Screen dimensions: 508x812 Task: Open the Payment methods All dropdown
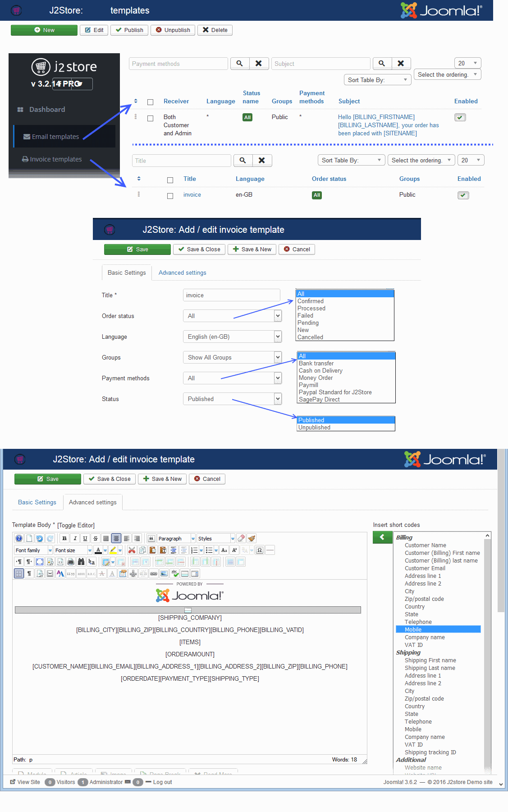click(233, 378)
